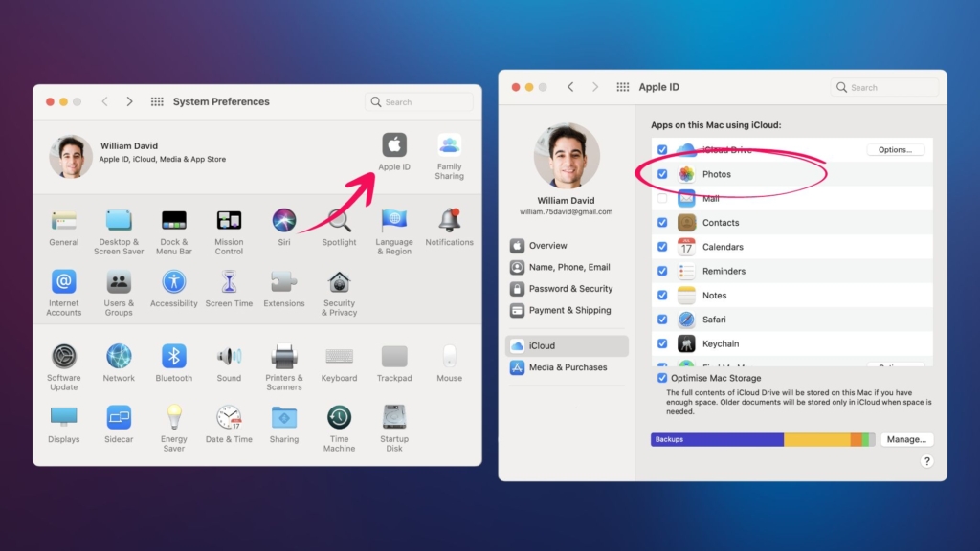
Task: Go forward in System Preferences window
Action: [129, 101]
